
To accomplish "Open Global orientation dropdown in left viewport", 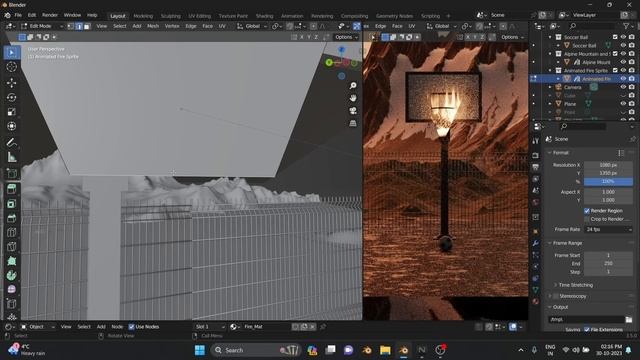I will (252, 26).
